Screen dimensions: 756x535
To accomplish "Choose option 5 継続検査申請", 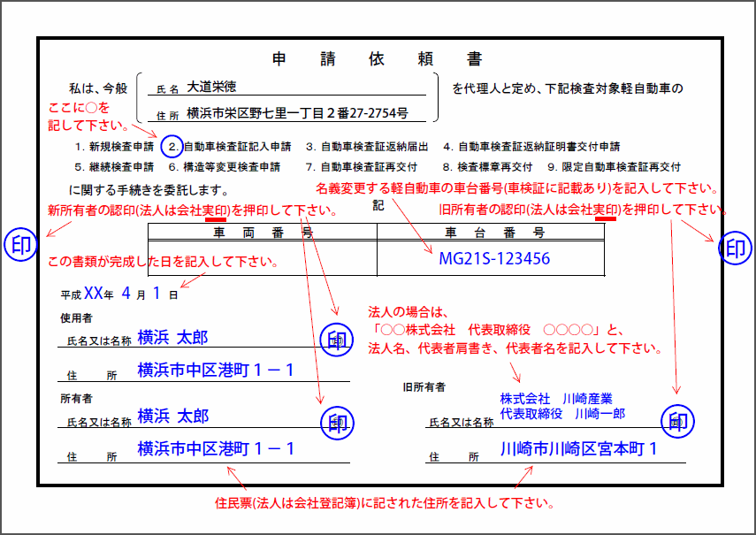I will tap(115, 166).
